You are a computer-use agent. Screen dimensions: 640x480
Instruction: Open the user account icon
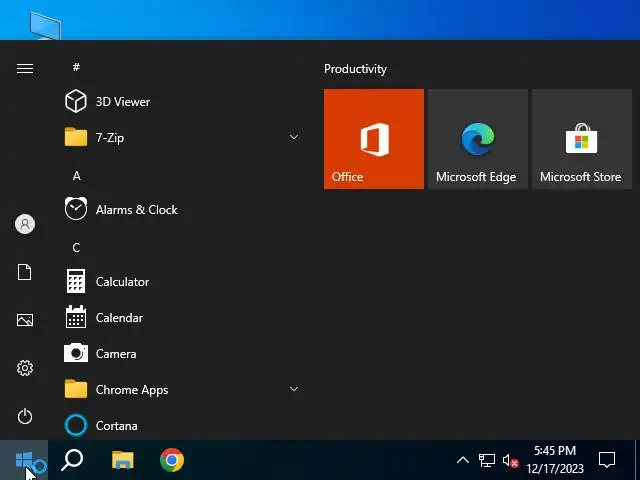click(x=25, y=224)
